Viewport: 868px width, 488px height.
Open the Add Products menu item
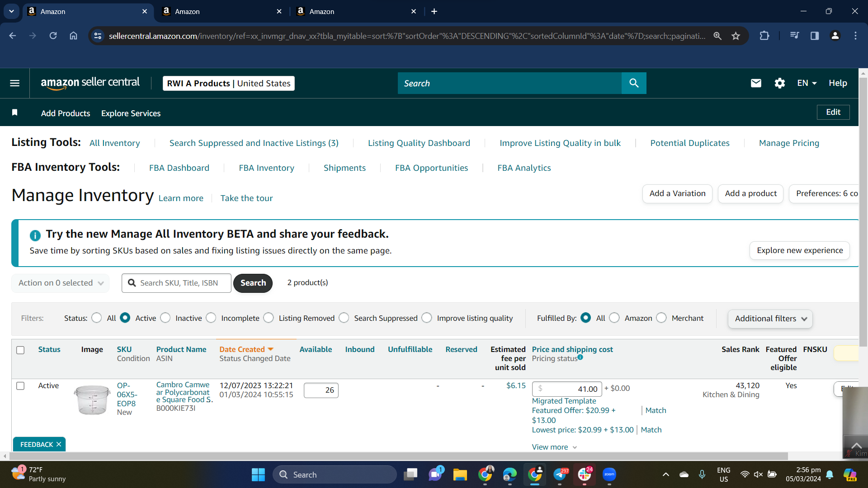pos(66,113)
